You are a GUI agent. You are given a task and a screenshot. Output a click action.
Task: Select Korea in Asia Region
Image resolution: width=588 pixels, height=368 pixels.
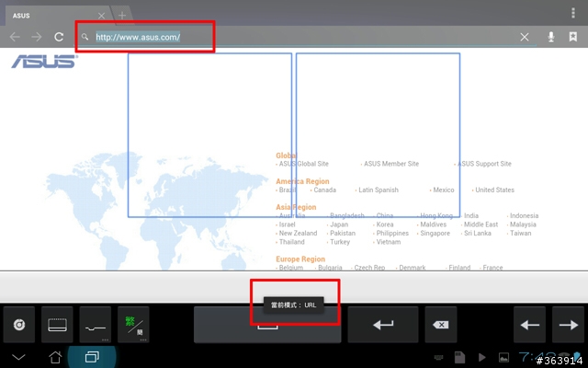click(385, 224)
